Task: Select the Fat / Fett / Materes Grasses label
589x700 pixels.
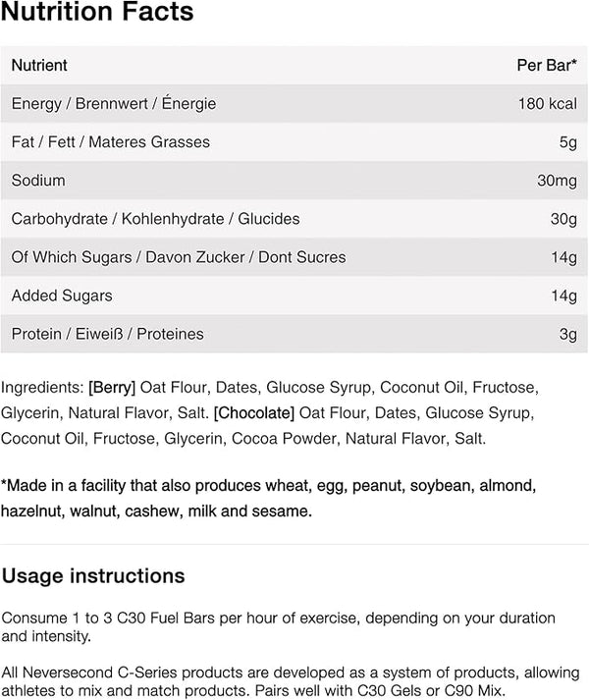Action: tap(110, 142)
